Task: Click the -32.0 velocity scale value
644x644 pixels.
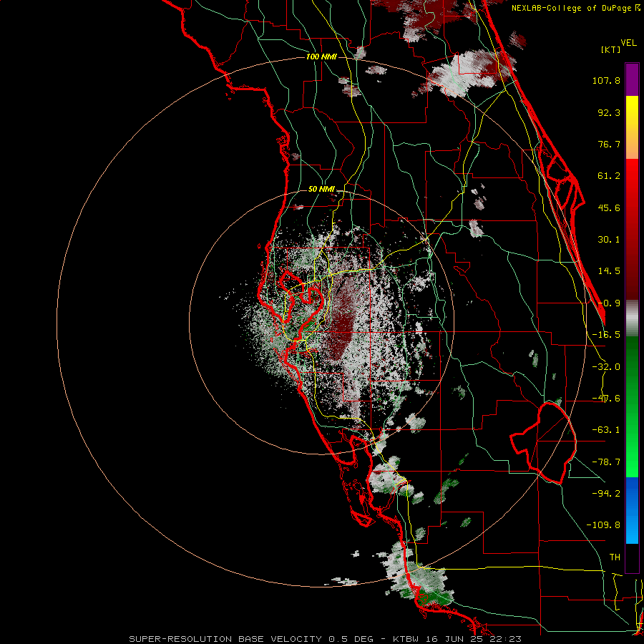Action: pyautogui.click(x=606, y=367)
